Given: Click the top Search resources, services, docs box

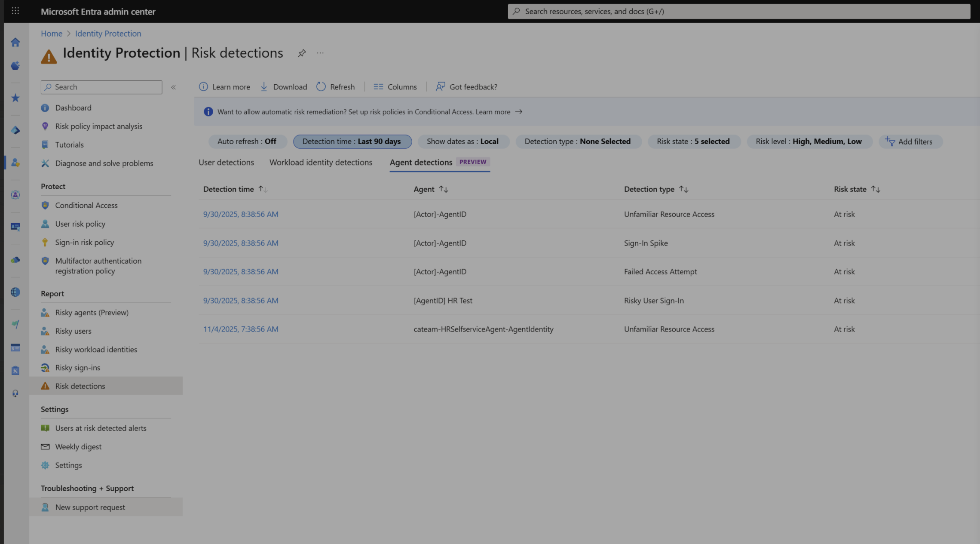Looking at the screenshot, I should 739,11.
